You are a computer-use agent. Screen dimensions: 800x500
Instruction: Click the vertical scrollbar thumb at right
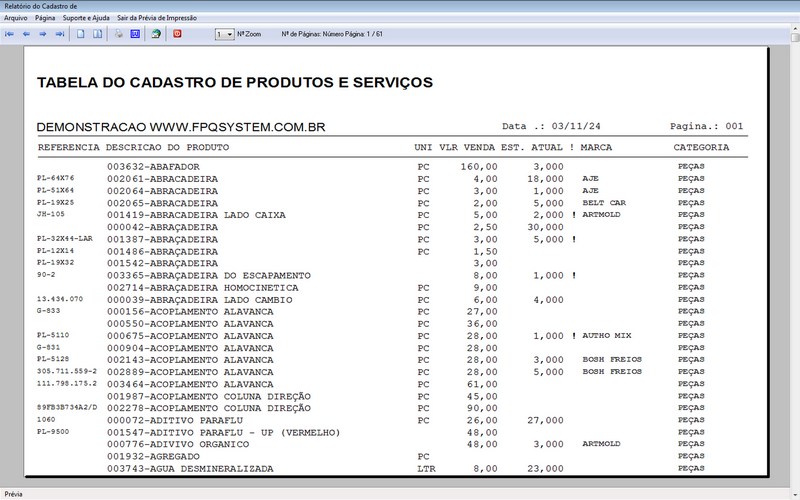pyautogui.click(x=795, y=37)
